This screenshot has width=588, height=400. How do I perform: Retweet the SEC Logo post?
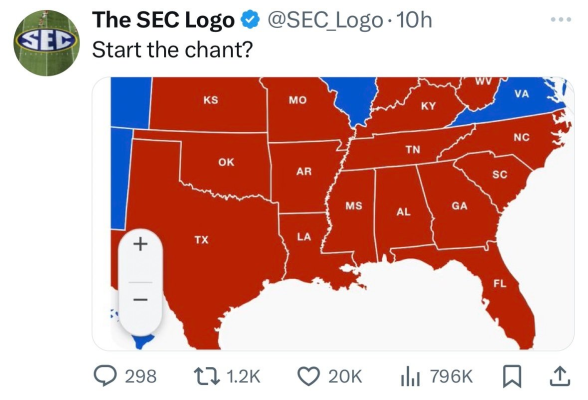pyautogui.click(x=206, y=376)
